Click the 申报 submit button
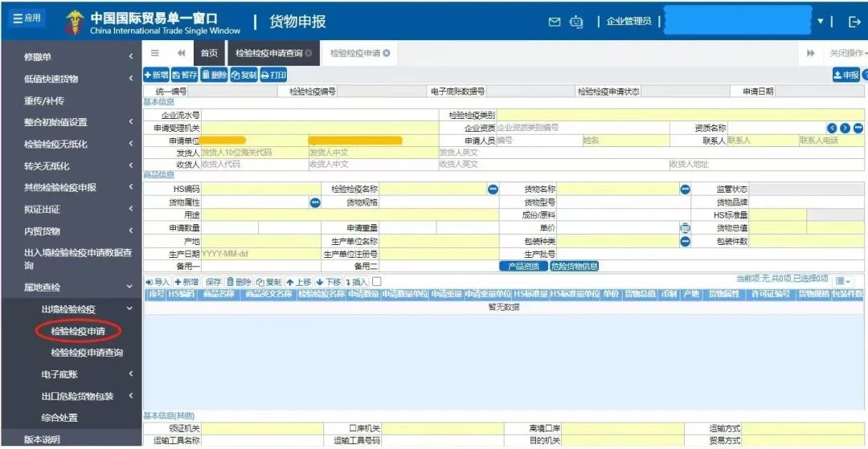Viewport: 868px width, 449px height. (x=845, y=75)
